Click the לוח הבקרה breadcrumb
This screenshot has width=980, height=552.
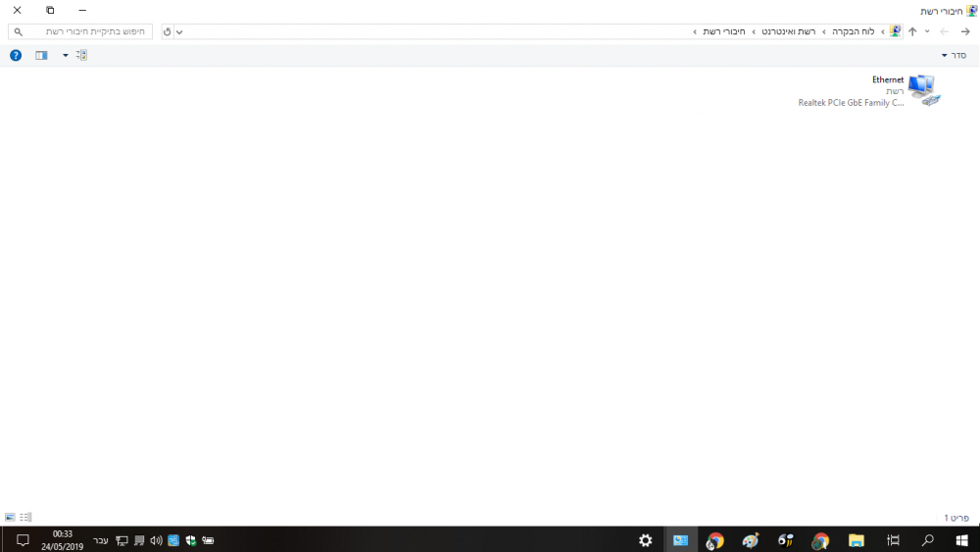click(x=854, y=32)
